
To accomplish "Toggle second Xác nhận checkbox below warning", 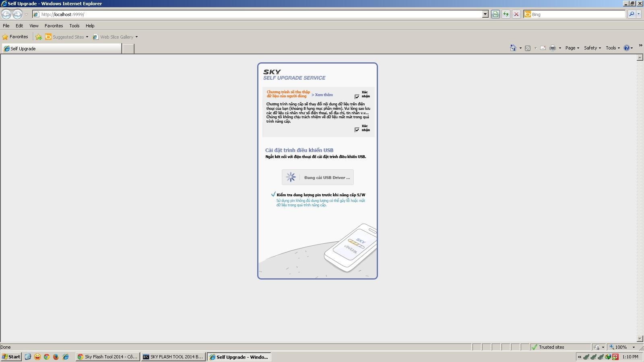I will coord(357,130).
